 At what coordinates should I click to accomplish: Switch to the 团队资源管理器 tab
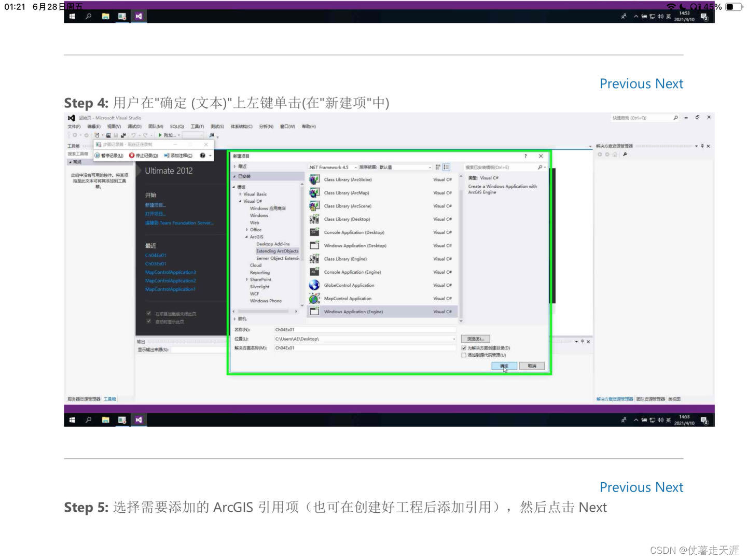click(x=651, y=399)
